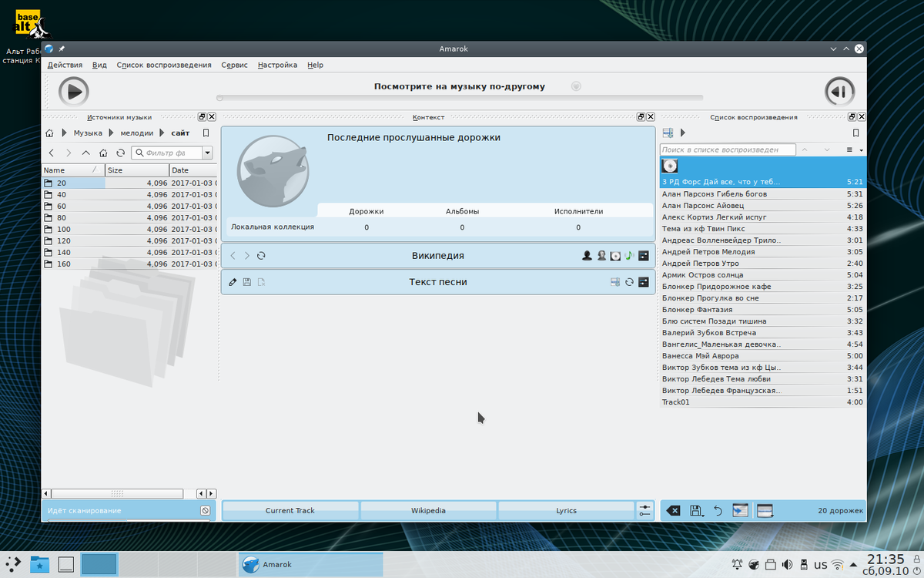Image resolution: width=924 pixels, height=578 pixels.
Task: Click the Wikipedia applet button
Action: [x=428, y=510]
